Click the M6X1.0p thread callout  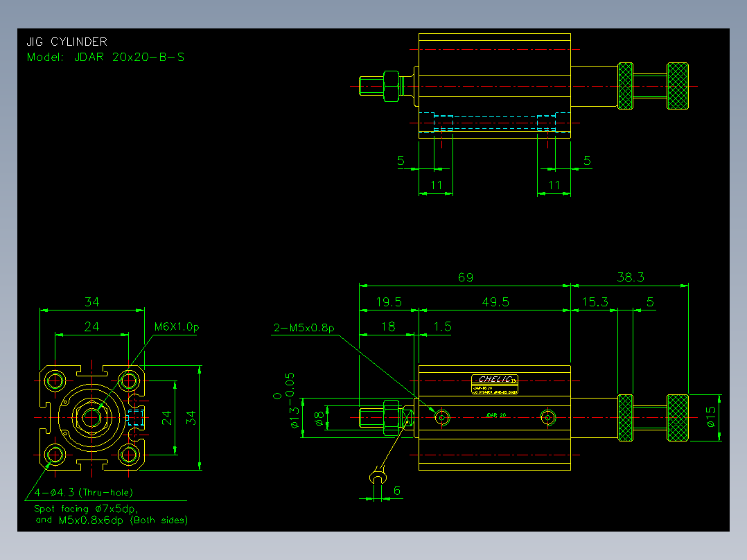177,327
